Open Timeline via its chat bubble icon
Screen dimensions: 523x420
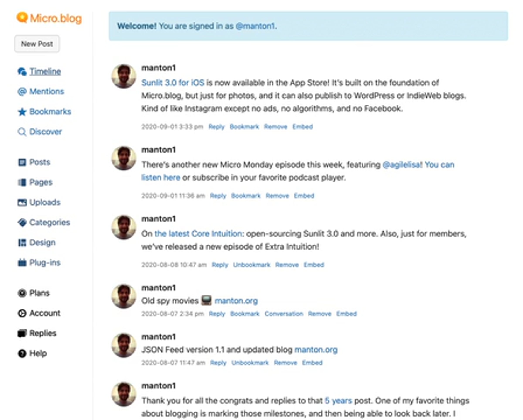click(x=22, y=71)
